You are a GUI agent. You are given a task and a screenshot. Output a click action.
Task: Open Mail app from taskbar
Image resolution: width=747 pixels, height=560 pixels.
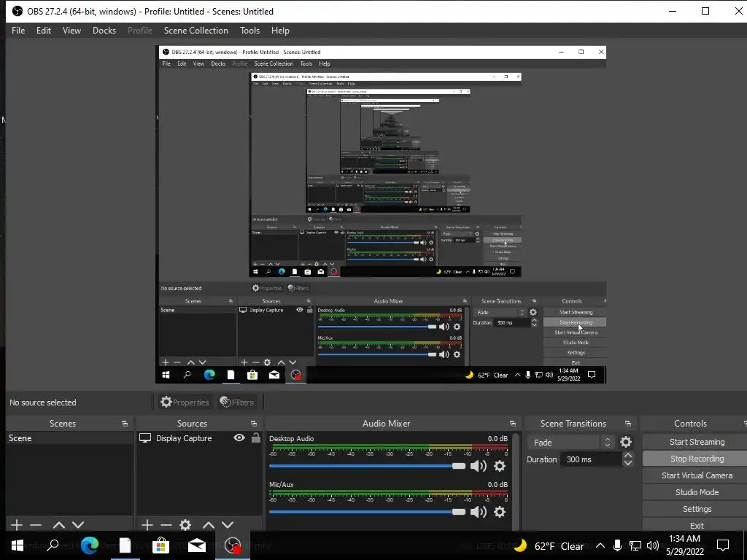(196, 545)
